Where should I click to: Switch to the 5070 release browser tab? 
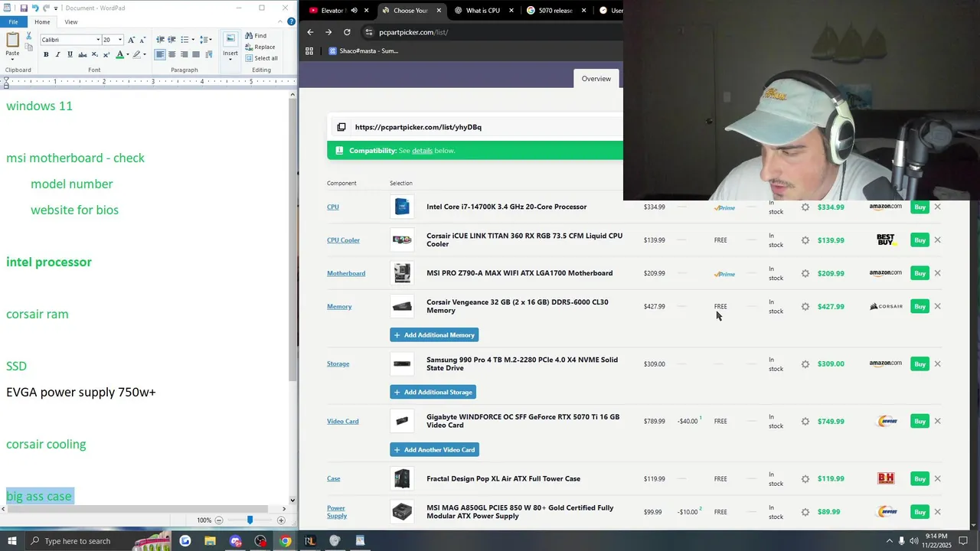tap(555, 11)
